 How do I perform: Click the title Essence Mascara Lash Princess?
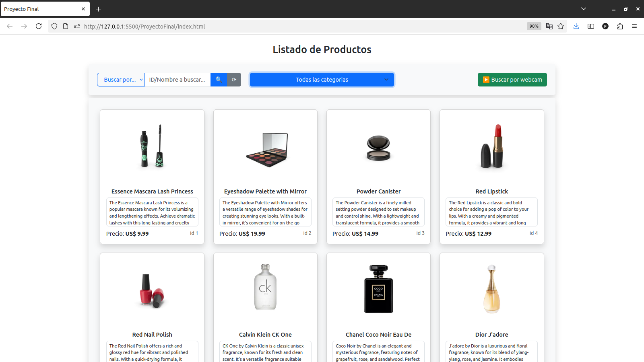[152, 191]
